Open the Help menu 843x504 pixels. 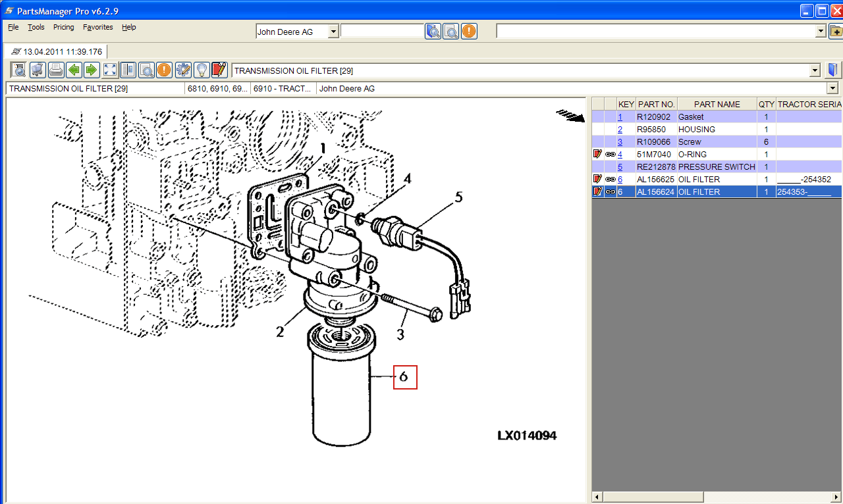click(x=129, y=27)
